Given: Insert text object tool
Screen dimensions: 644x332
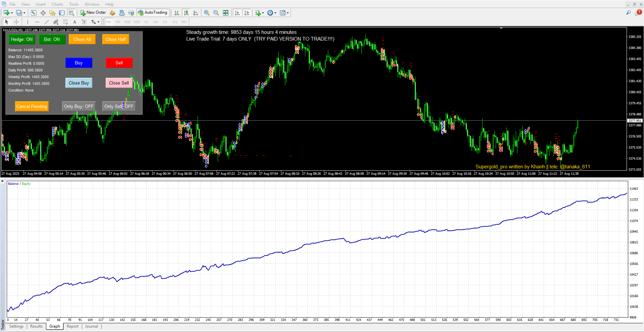Looking at the screenshot, I should pos(75,22).
